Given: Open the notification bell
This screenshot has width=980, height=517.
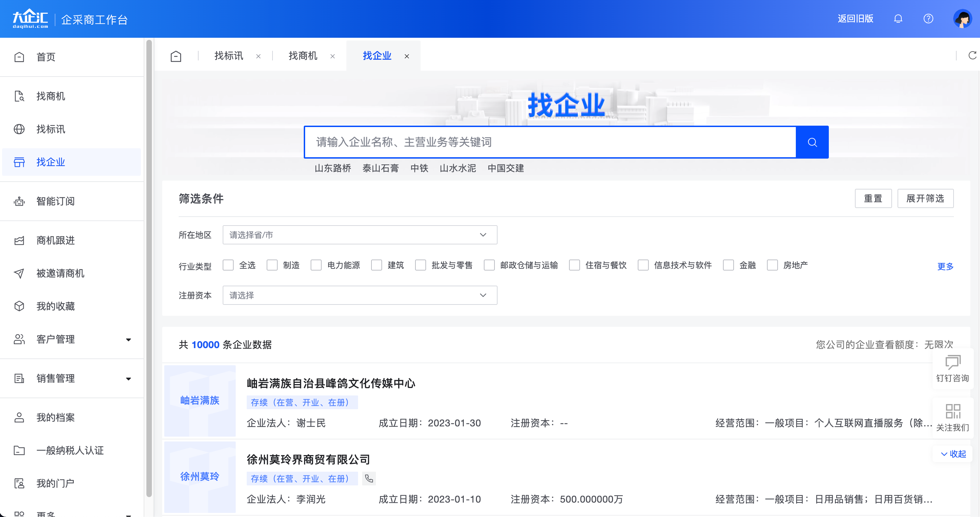Looking at the screenshot, I should click(x=898, y=19).
